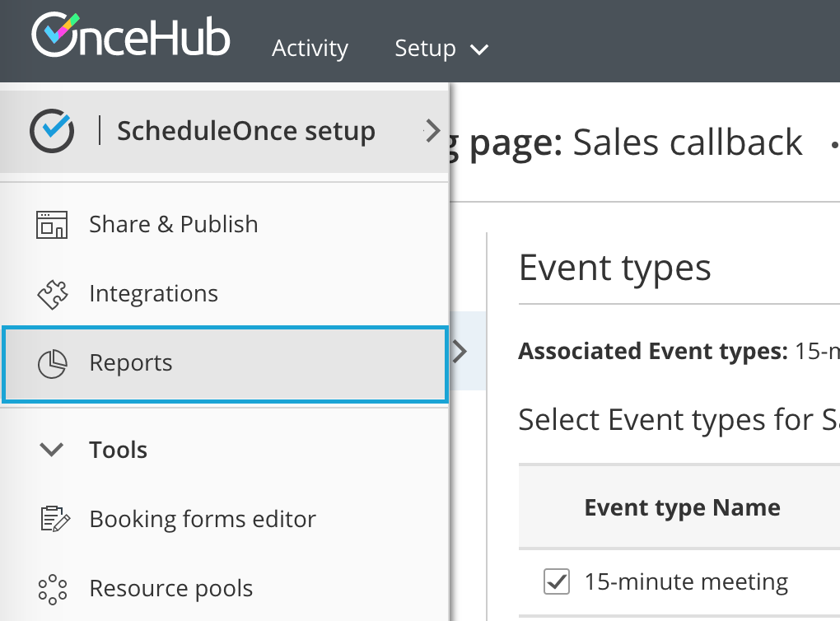Viewport: 840px width, 621px height.
Task: Click the Event type Name column header
Action: click(x=682, y=507)
